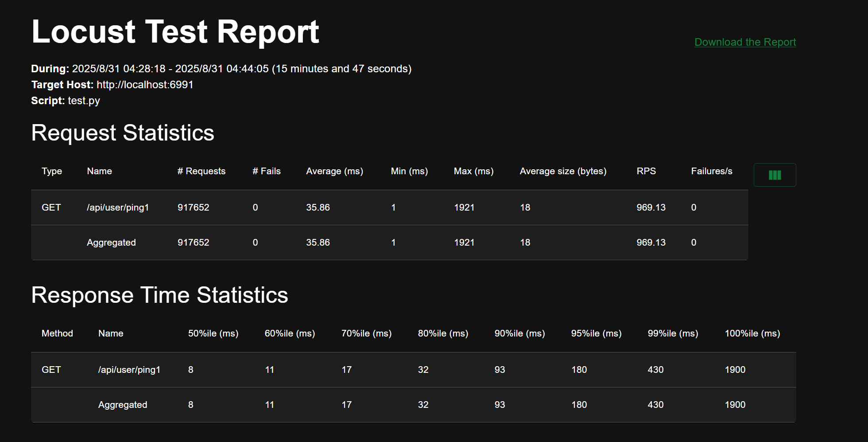Click the 95%ile (ms) column header
868x442 pixels.
pos(596,333)
